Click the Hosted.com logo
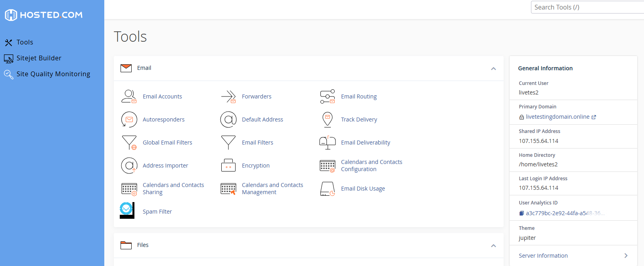The height and width of the screenshot is (266, 644). click(x=44, y=15)
